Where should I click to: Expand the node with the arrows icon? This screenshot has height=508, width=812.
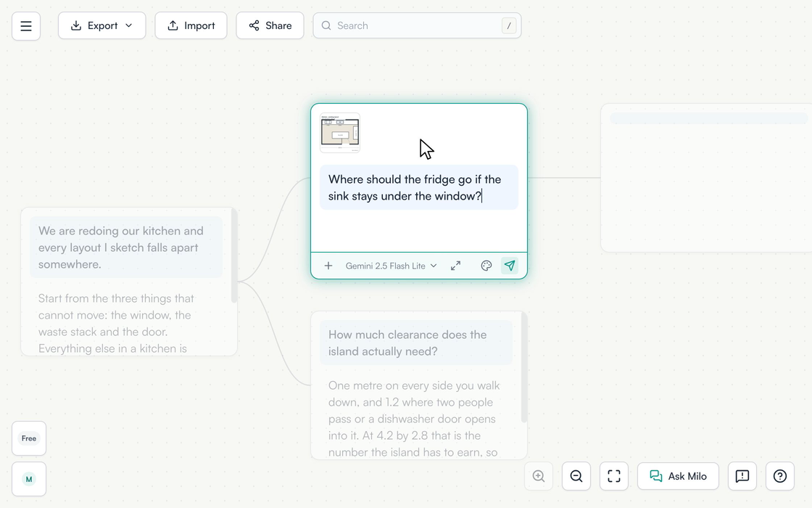tap(456, 266)
